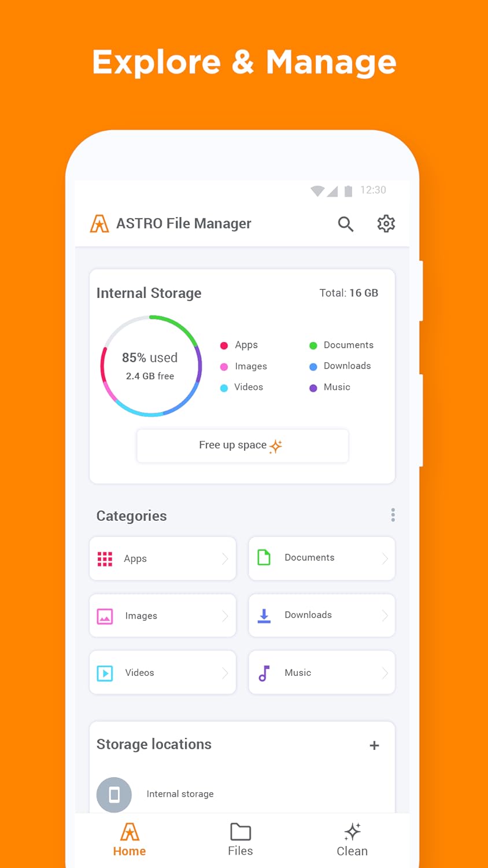This screenshot has width=488, height=868.
Task: Open the Internal storage phone icon
Action: click(114, 795)
